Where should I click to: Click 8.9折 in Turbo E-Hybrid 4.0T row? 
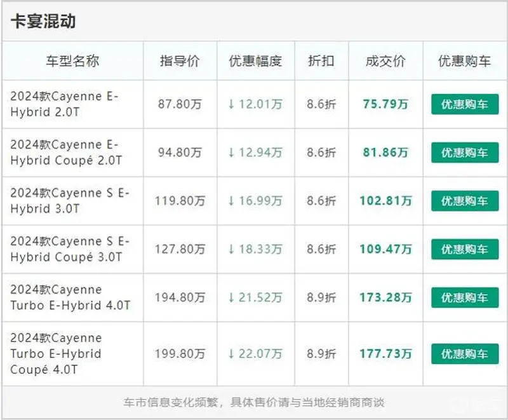pos(321,297)
